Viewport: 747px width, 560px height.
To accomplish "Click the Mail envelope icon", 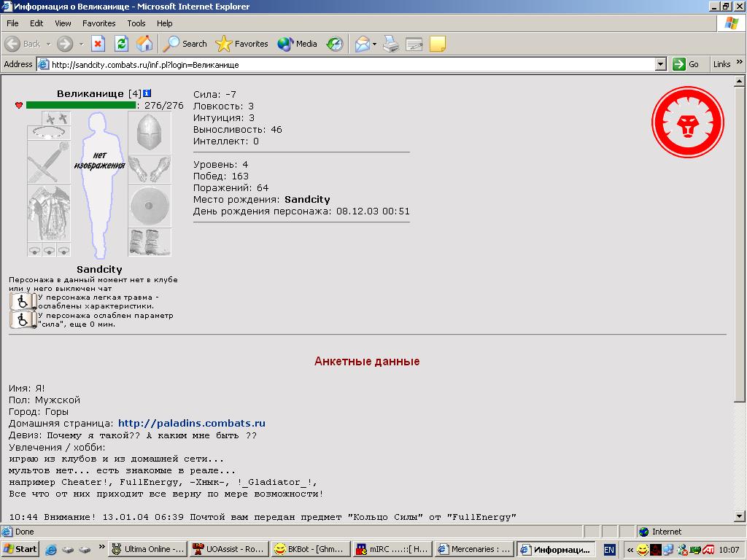I will [362, 44].
